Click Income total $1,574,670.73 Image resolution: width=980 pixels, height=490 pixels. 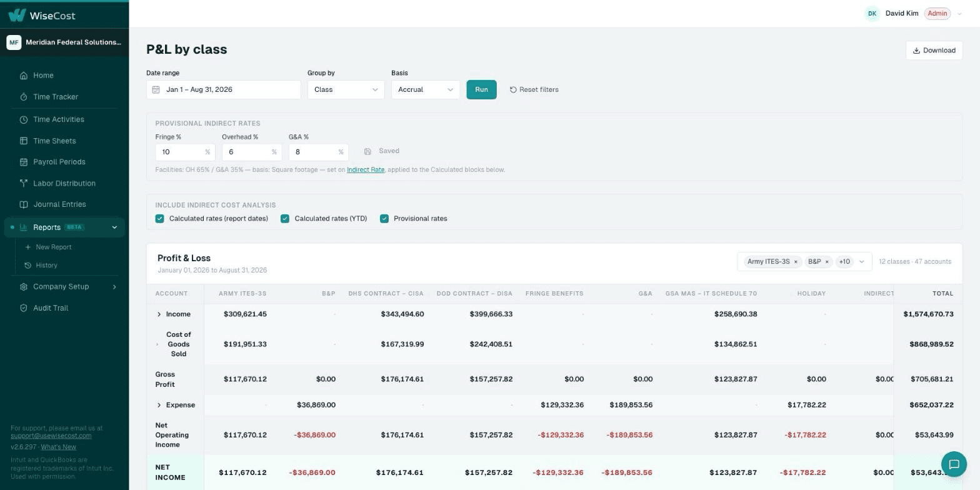pyautogui.click(x=928, y=314)
